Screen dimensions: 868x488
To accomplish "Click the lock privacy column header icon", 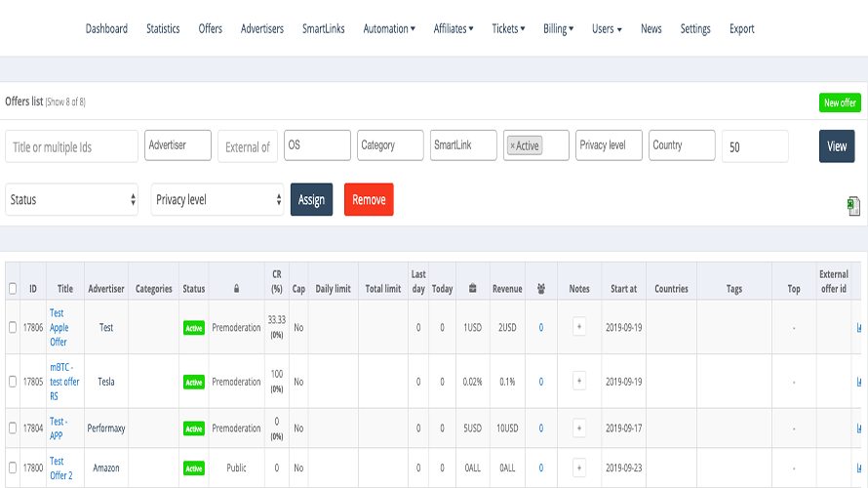I will [x=236, y=289].
